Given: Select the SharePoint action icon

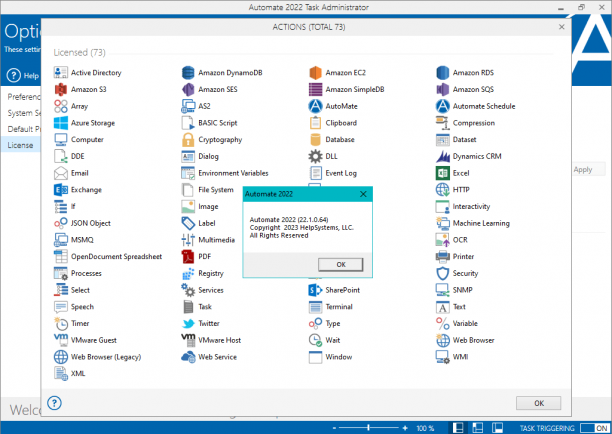Looking at the screenshot, I should pos(315,290).
